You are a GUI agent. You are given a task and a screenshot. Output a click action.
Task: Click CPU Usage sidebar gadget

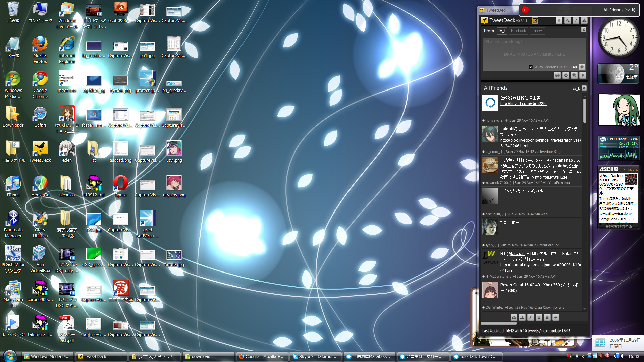pyautogui.click(x=619, y=148)
